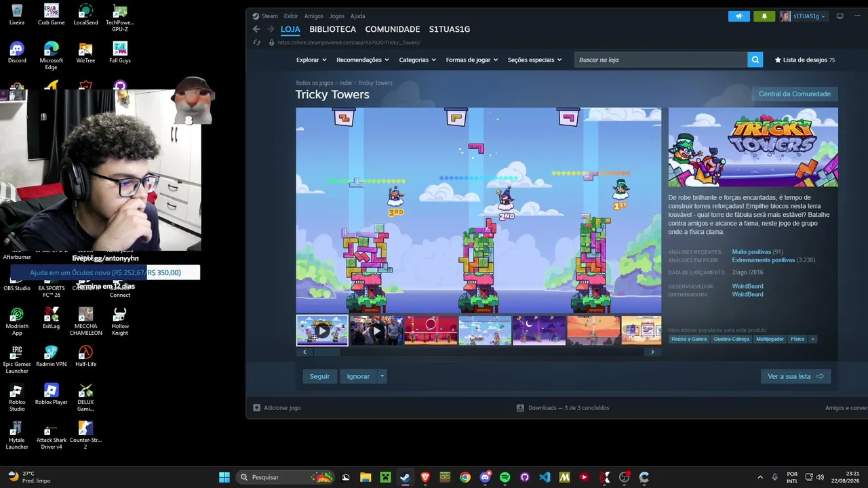
Task: Open the Amigos menu
Action: [x=314, y=16]
